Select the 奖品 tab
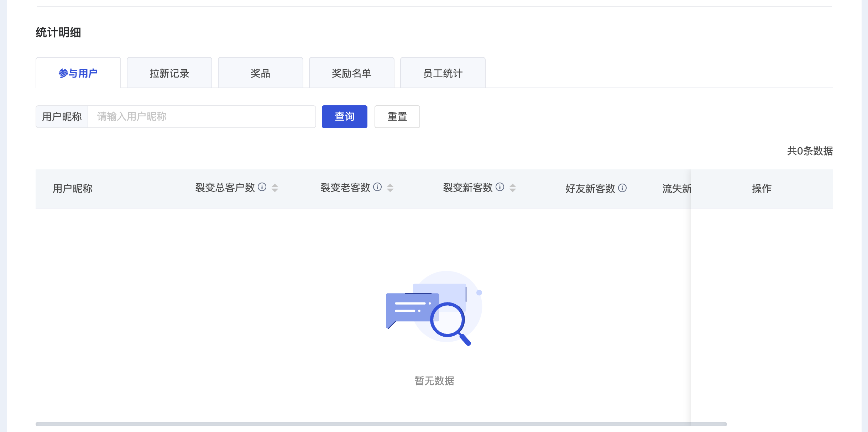 pyautogui.click(x=261, y=73)
